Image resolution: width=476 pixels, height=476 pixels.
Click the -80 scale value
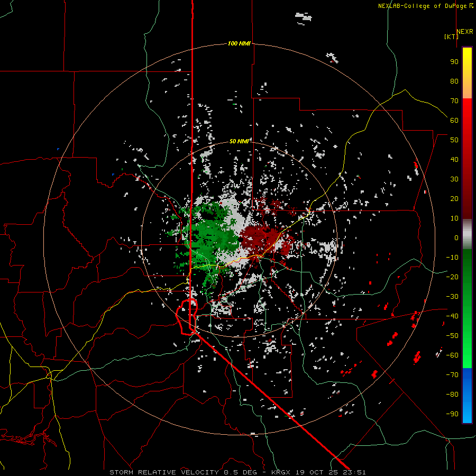coord(452,395)
